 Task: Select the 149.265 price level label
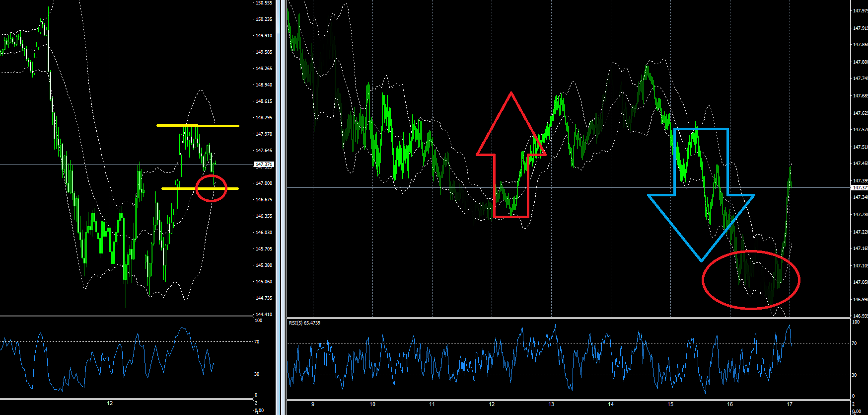264,69
